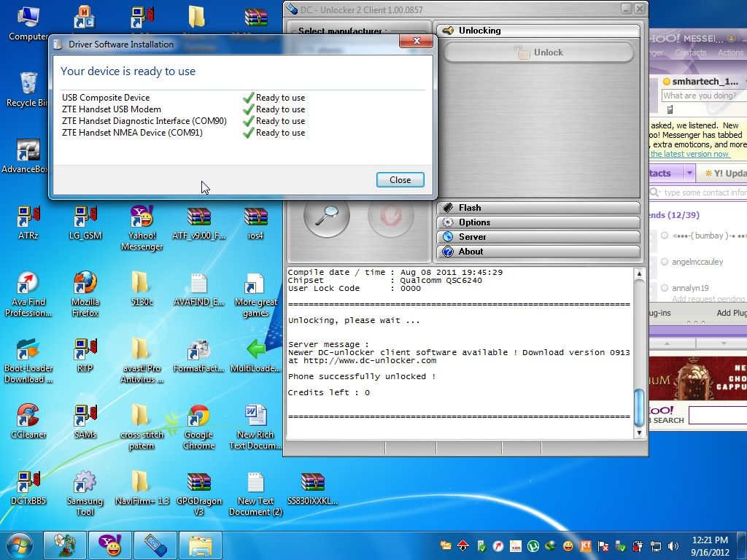Select the NaviFirm+ 1.3 folder
This screenshot has width=747, height=560.
tap(142, 488)
